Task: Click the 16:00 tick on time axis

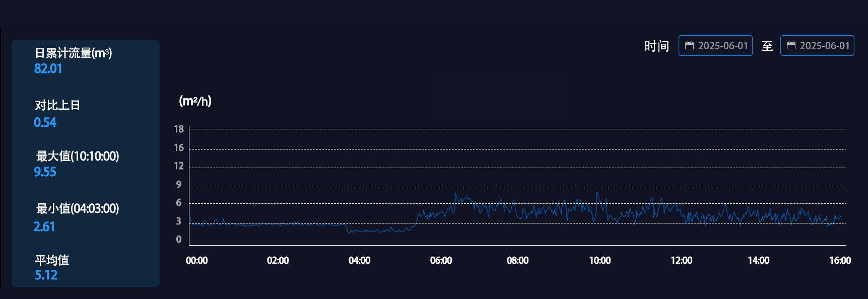Action: click(x=840, y=260)
